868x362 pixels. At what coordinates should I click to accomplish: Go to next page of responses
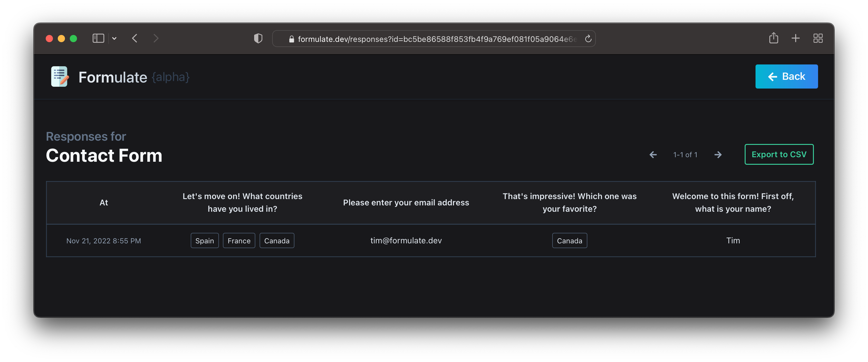pos(718,155)
